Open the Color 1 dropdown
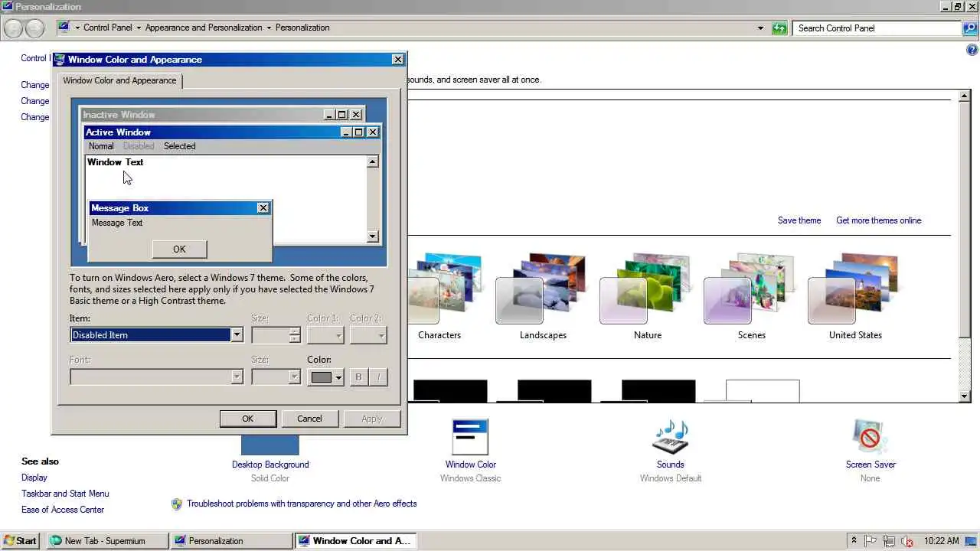Viewport: 980px width, 551px height. click(x=325, y=335)
